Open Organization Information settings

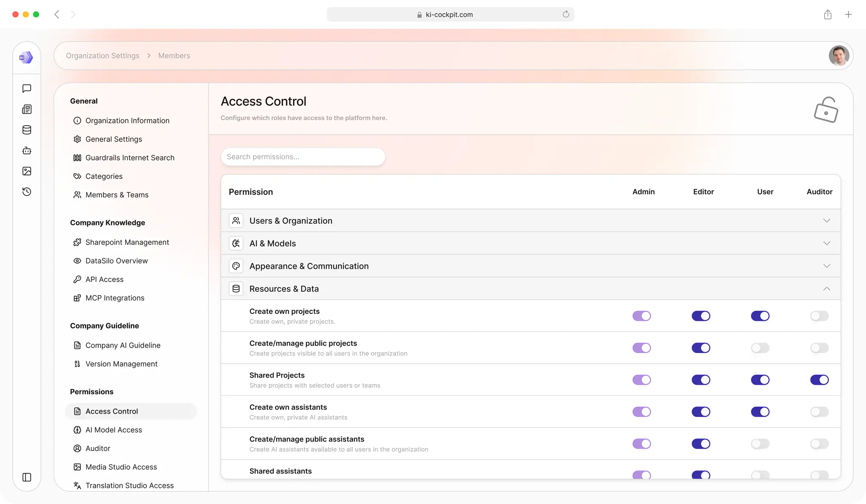[x=121, y=121]
